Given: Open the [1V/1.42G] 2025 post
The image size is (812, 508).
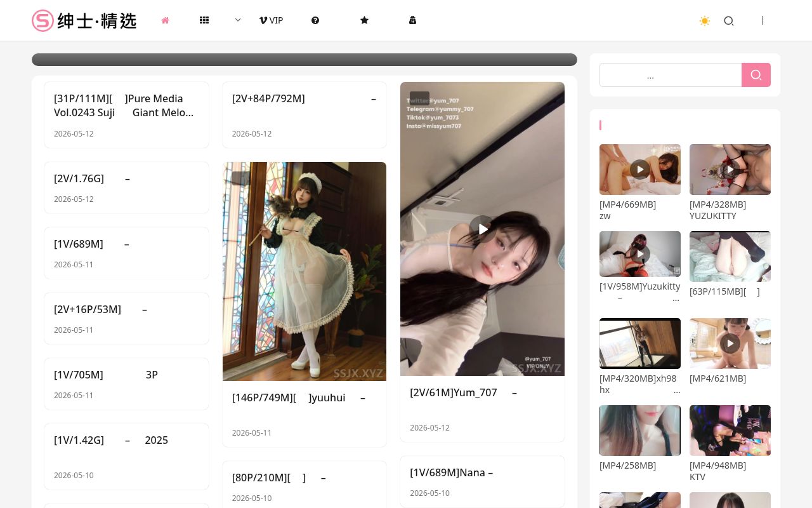Looking at the screenshot, I should (x=111, y=440).
